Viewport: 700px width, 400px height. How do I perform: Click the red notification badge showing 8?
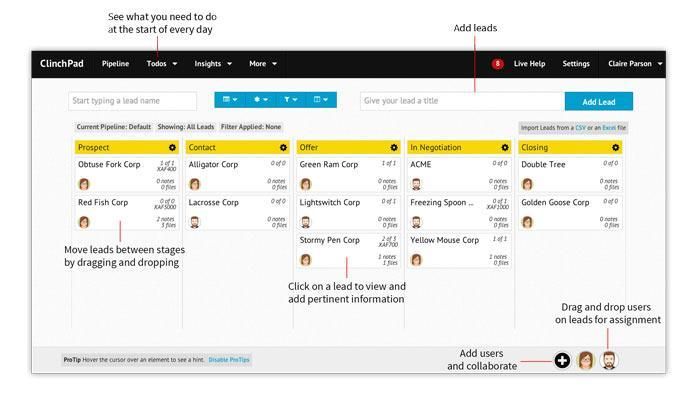coord(497,64)
